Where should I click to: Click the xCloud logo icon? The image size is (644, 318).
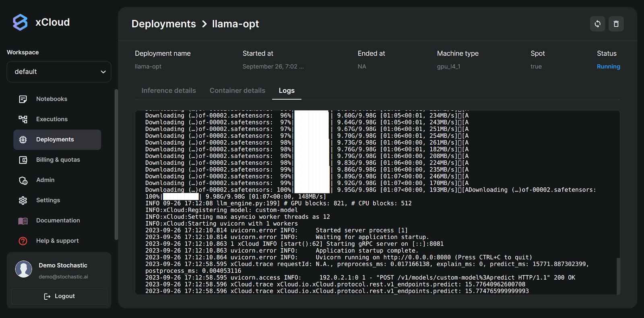tap(20, 23)
